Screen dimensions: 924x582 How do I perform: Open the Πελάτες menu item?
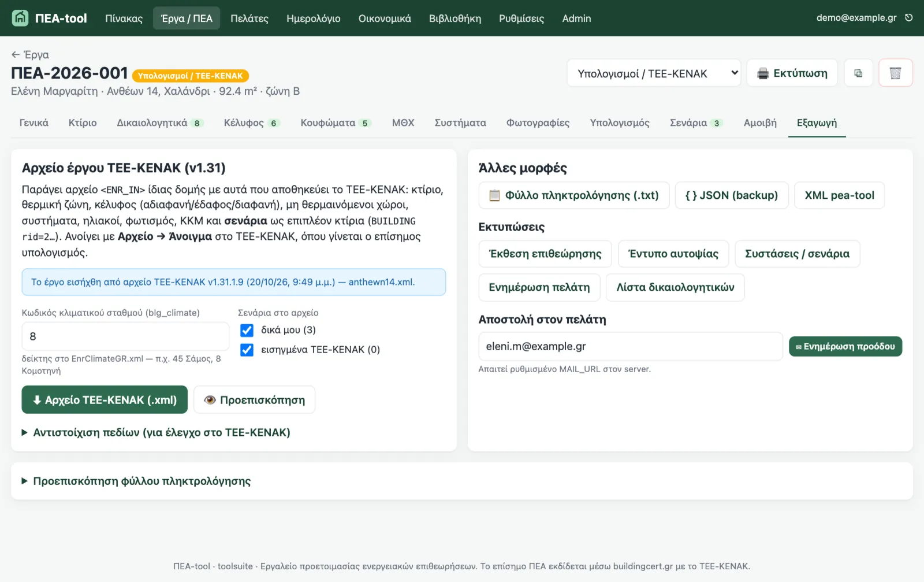click(249, 18)
